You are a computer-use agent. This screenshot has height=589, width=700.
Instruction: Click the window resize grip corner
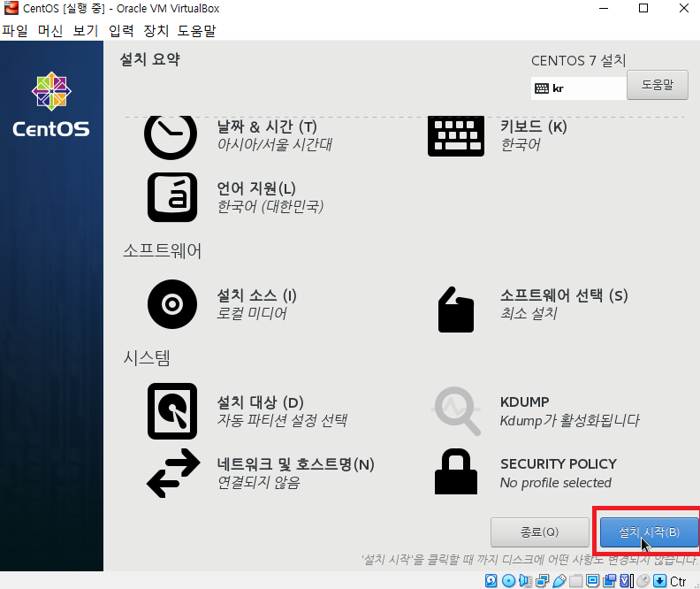tap(696, 585)
